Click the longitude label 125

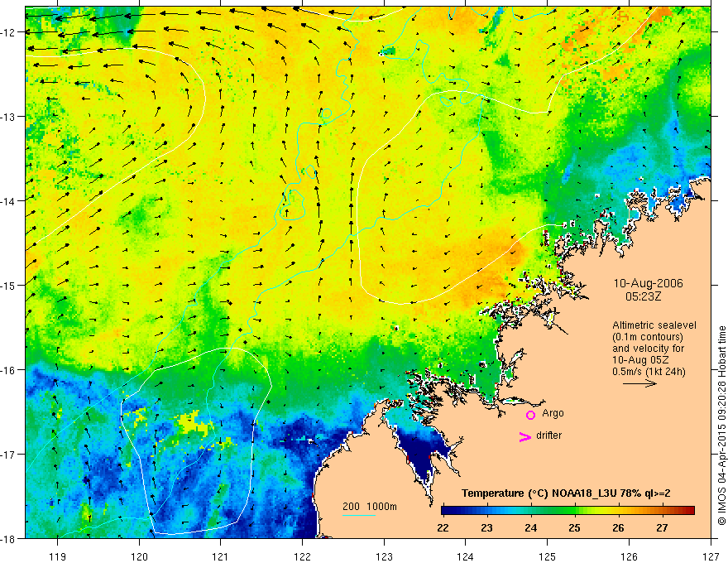tap(548, 556)
